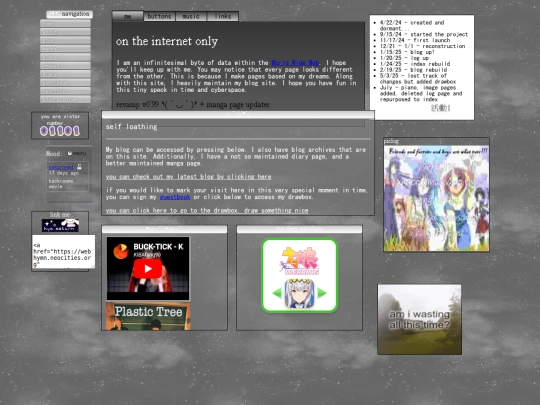Click the site badge under 'link me'
Image resolution: width=540 pixels, height=405 pixels.
60,225
